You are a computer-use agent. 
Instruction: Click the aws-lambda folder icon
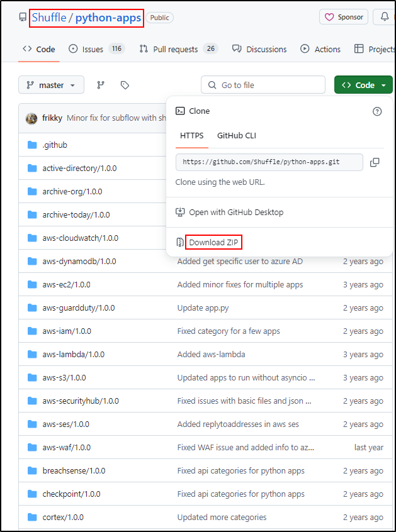click(33, 355)
